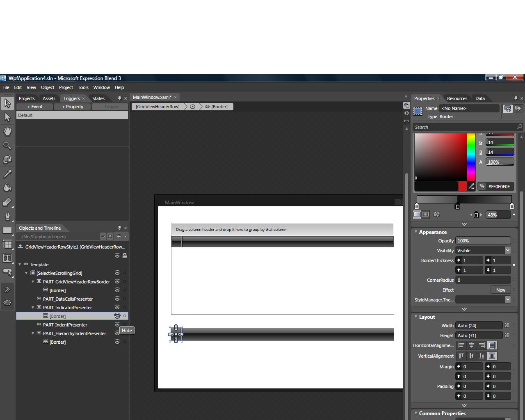Click the CornerRadius value field
Viewport: 525px width, 420px height.
point(483,280)
